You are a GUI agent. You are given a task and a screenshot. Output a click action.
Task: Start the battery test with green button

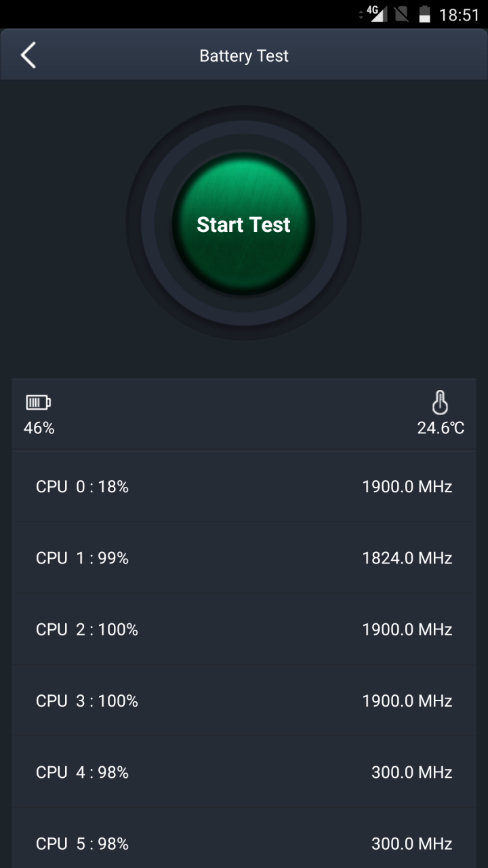point(243,224)
